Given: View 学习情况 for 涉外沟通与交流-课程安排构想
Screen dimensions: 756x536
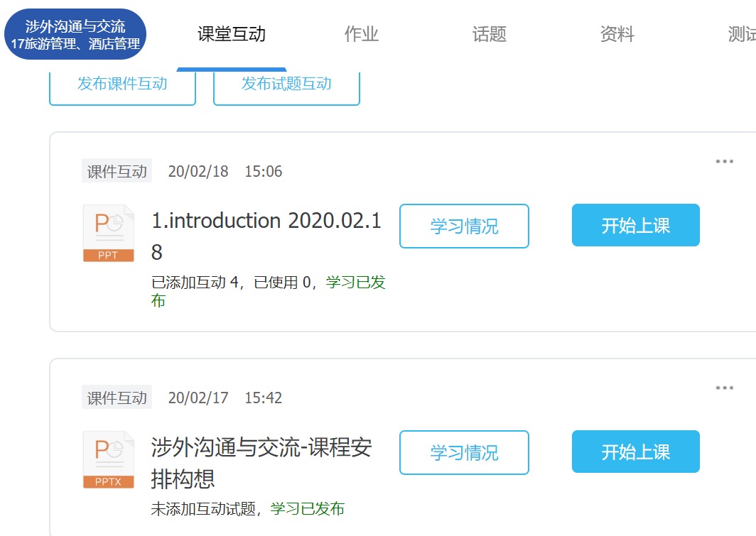Looking at the screenshot, I should tap(464, 453).
